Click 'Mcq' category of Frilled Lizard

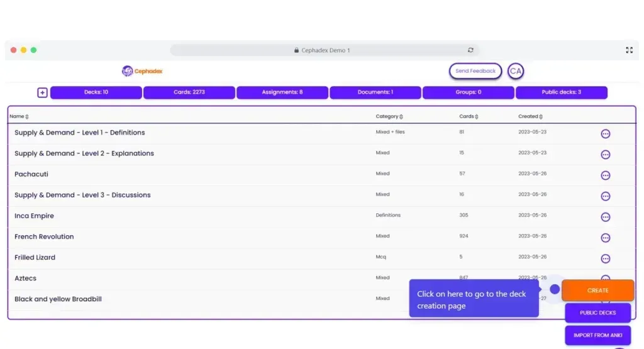tap(380, 257)
